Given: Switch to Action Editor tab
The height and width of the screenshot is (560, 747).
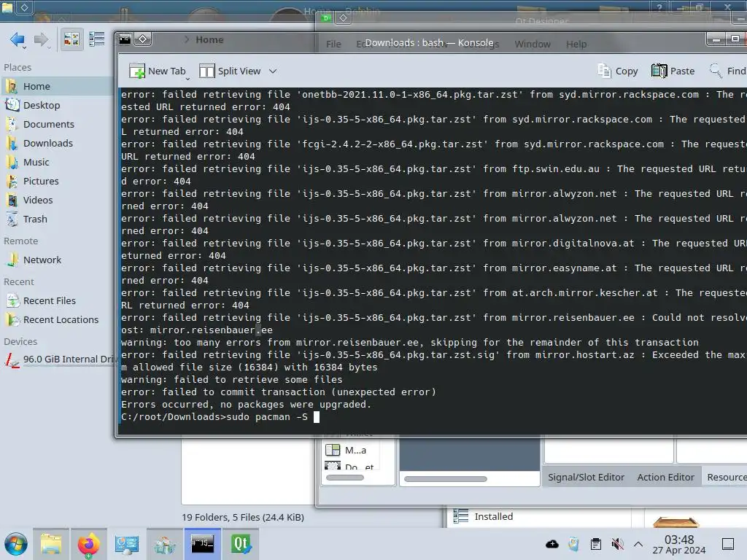Looking at the screenshot, I should coord(665,477).
